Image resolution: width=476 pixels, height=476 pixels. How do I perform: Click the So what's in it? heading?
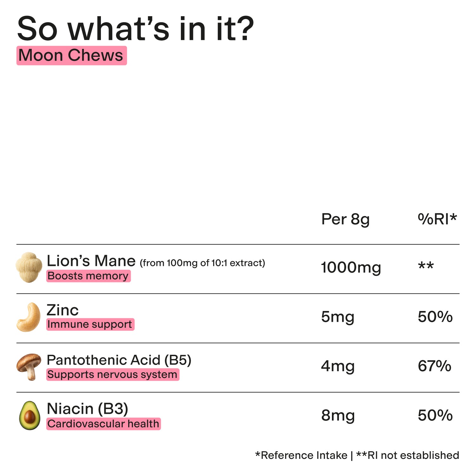click(x=136, y=29)
